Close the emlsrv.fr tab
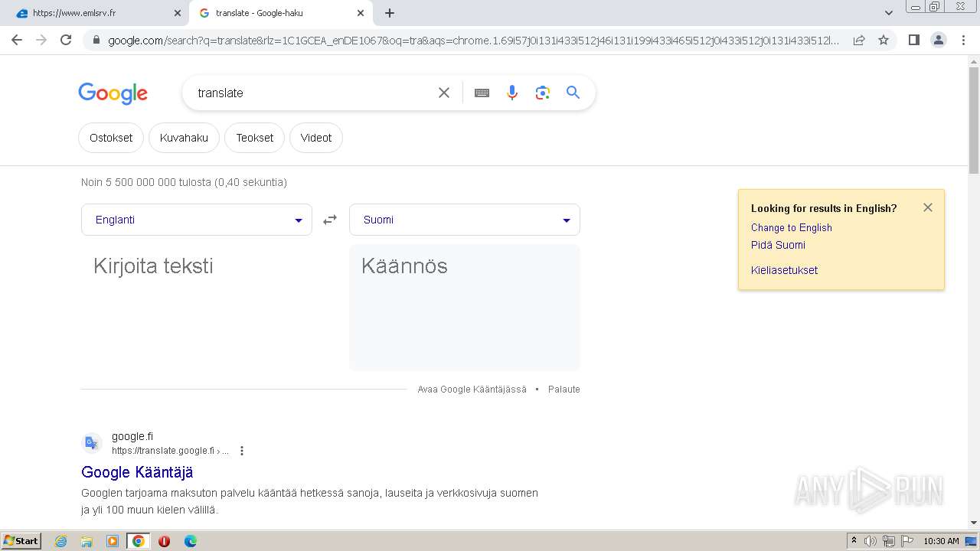Screen dimensions: 980x551 (x=178, y=13)
